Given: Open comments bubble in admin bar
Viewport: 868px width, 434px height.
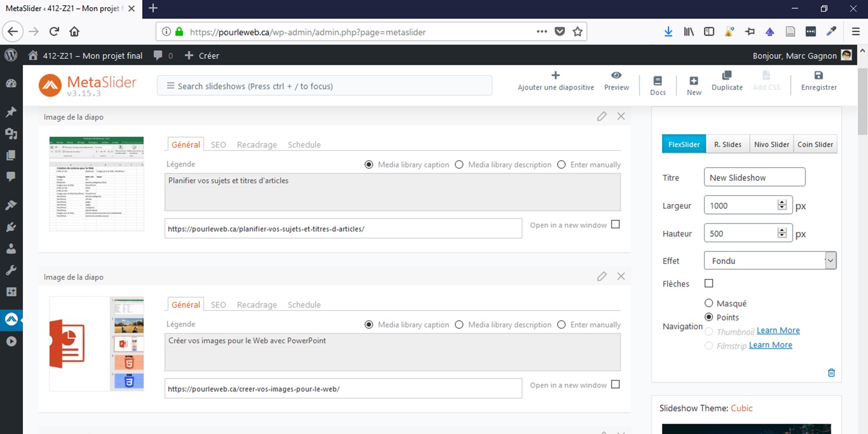Looking at the screenshot, I should click(x=158, y=55).
